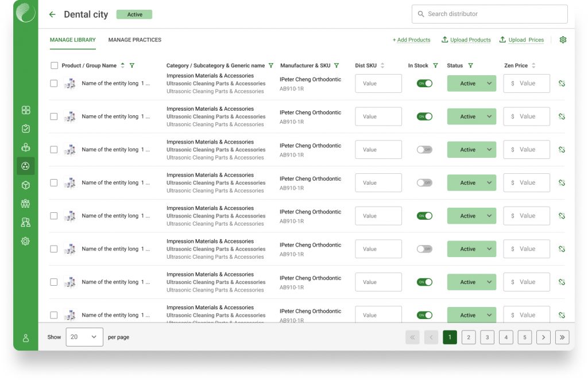Open the Status column filter
The width and height of the screenshot is (588, 381).
470,65
